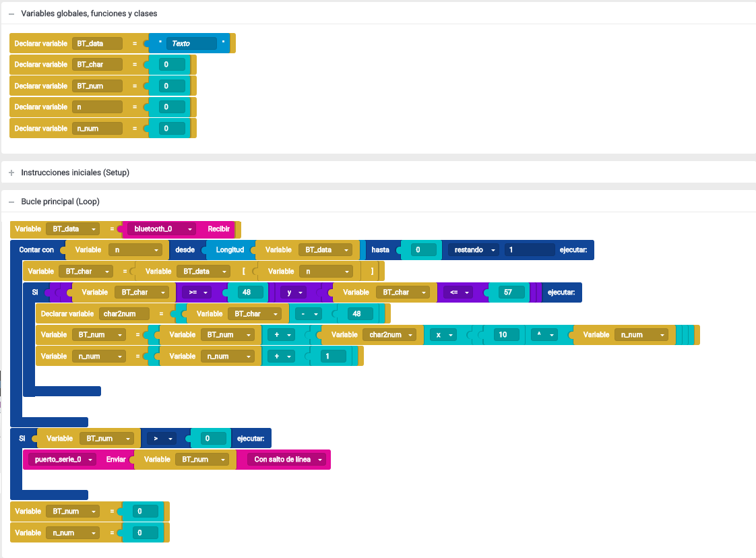Open BT_data dropdown beside Longitud
The width and height of the screenshot is (756, 558).
(x=325, y=250)
